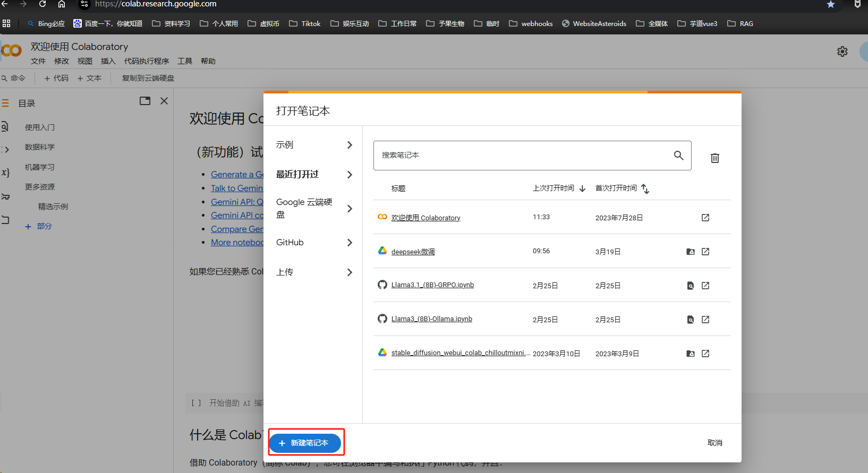Select 更多资源 in table of contents
The width and height of the screenshot is (868, 473).
(x=40, y=187)
